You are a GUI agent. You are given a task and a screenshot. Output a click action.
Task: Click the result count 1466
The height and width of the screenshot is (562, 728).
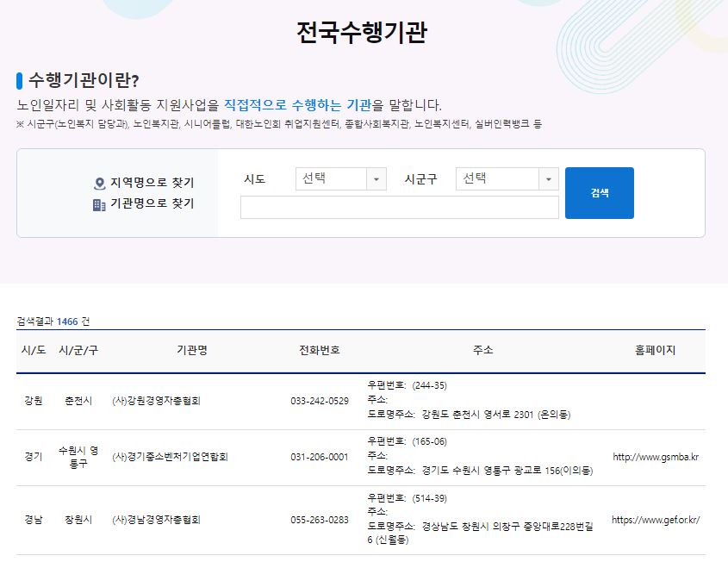(67, 322)
